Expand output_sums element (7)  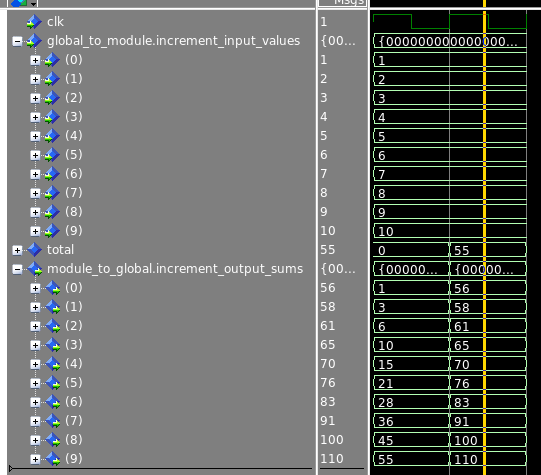pyautogui.click(x=35, y=421)
